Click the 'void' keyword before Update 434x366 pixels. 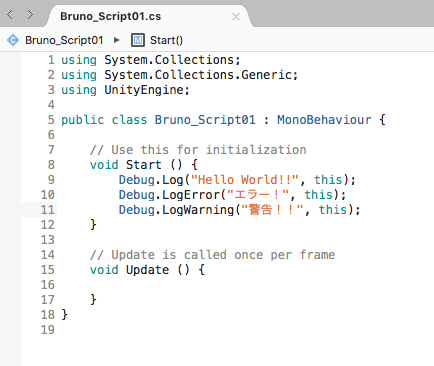click(x=104, y=270)
